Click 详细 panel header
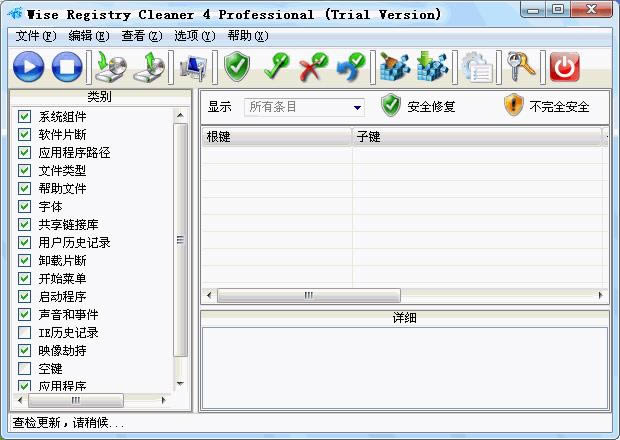620x440 pixels. 405,317
